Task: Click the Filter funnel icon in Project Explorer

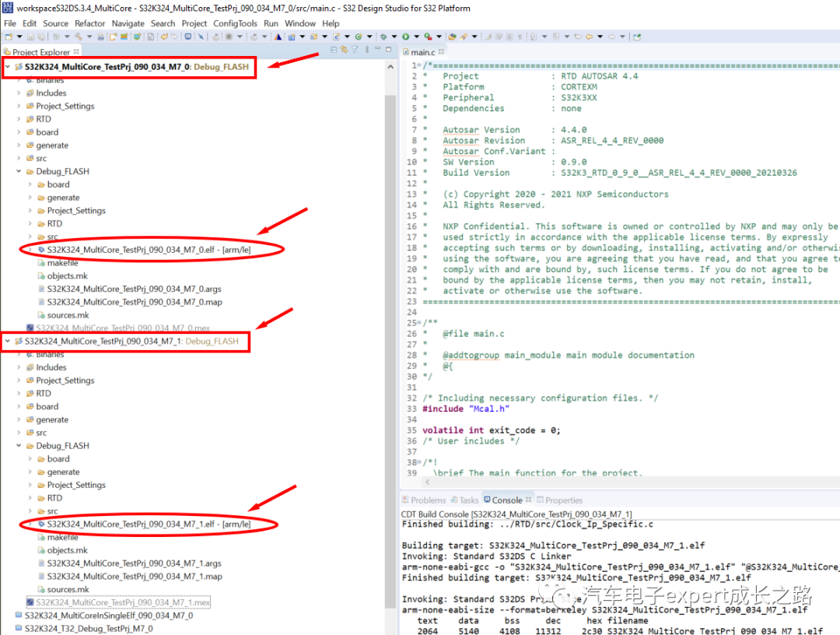Action: [x=355, y=50]
